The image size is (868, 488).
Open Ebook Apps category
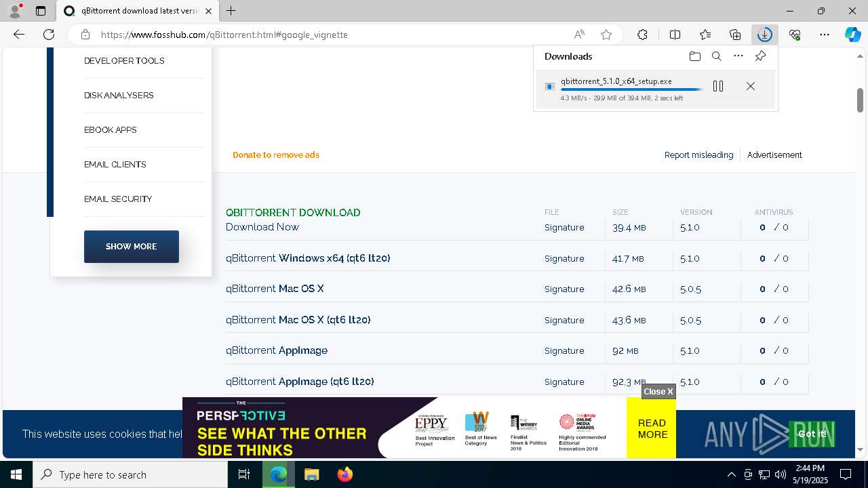coord(111,130)
